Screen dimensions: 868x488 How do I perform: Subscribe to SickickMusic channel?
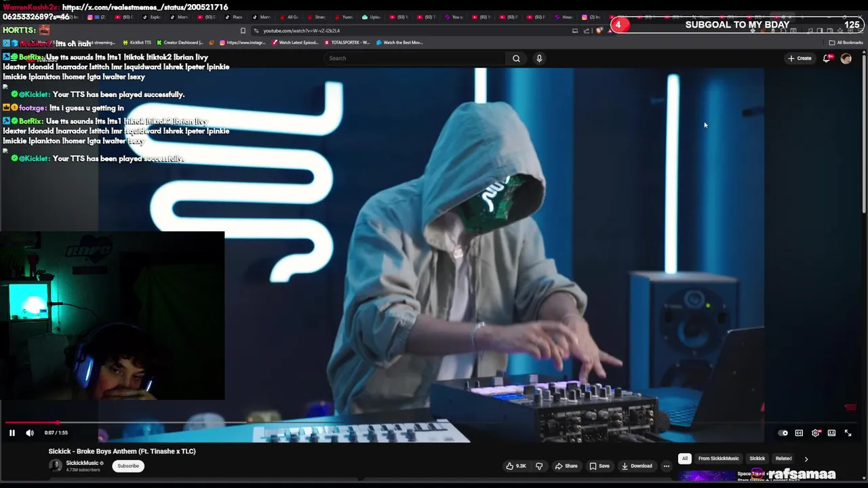pos(128,466)
